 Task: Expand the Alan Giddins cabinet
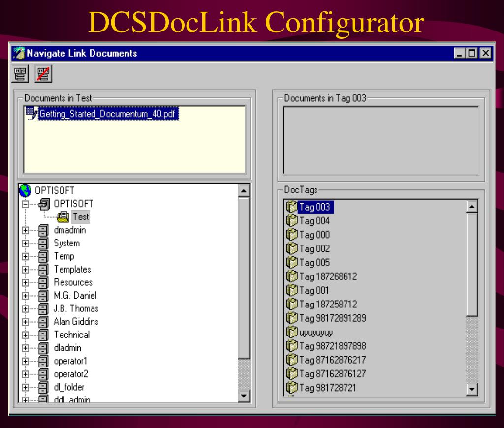tap(26, 322)
